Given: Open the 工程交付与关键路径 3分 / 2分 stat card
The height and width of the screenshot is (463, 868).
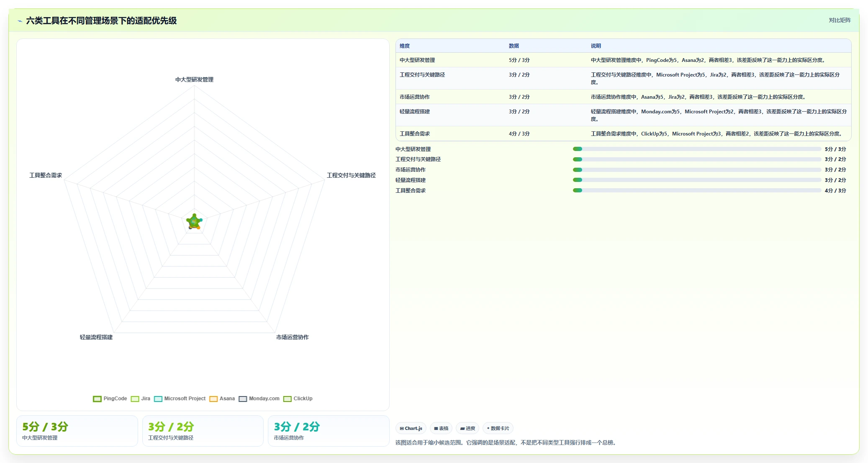Looking at the screenshot, I should [203, 431].
